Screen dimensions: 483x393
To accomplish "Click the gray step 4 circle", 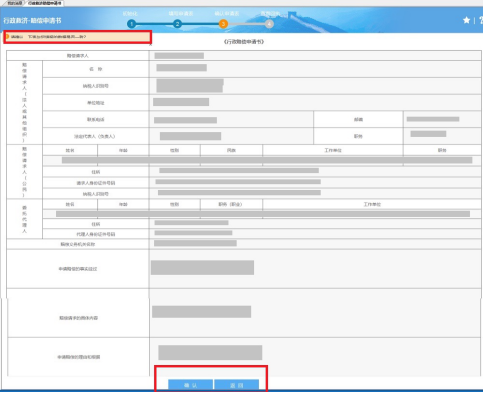I will point(269,24).
